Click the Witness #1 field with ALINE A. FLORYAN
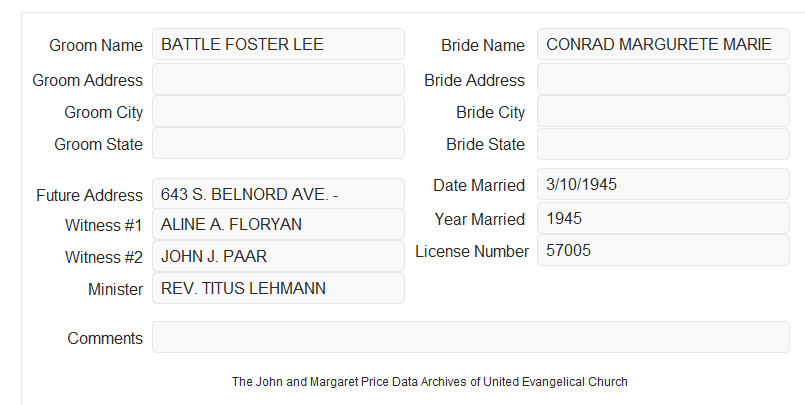The height and width of the screenshot is (405, 805). 278,224
